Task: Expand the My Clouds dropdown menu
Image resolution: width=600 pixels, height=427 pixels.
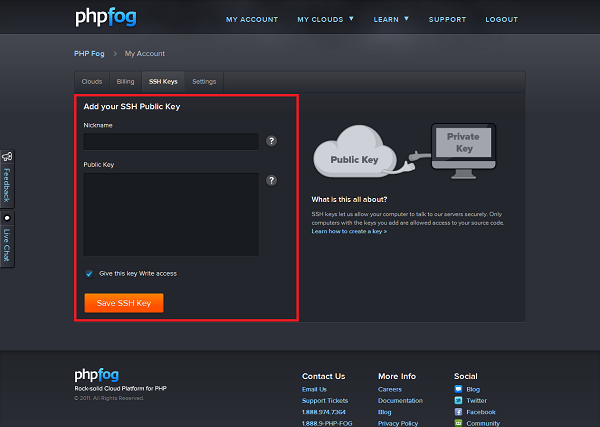Action: 325,19
